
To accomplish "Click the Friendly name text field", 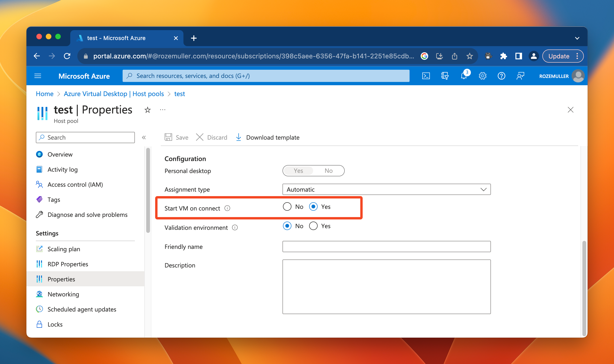I will pos(386,247).
